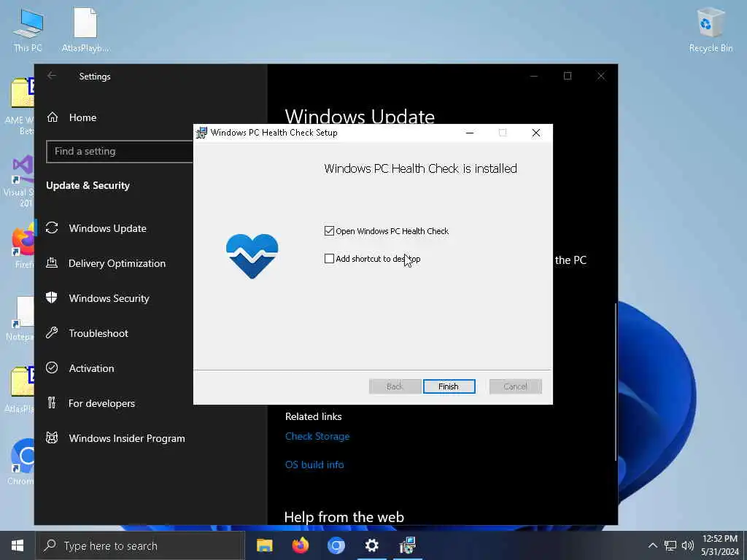Click the Windows Update sync arrows icon

coord(52,228)
